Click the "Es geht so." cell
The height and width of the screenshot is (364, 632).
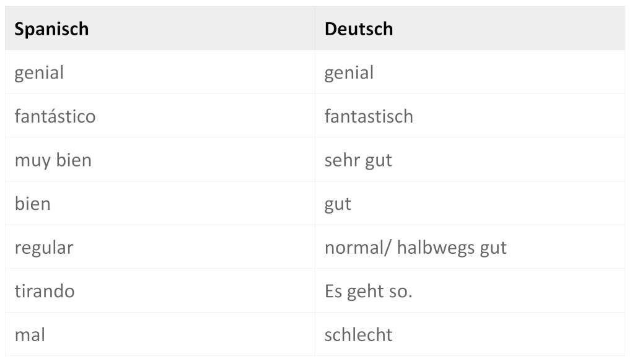(368, 291)
